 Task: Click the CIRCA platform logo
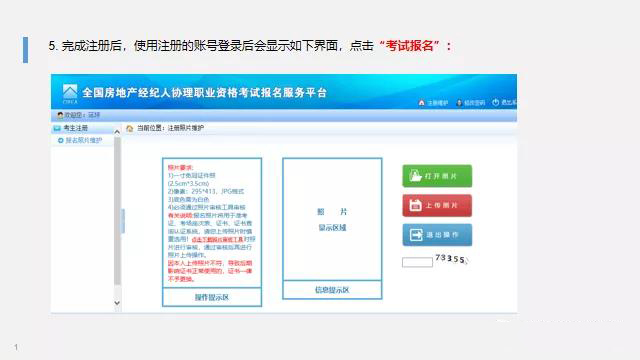(x=70, y=94)
